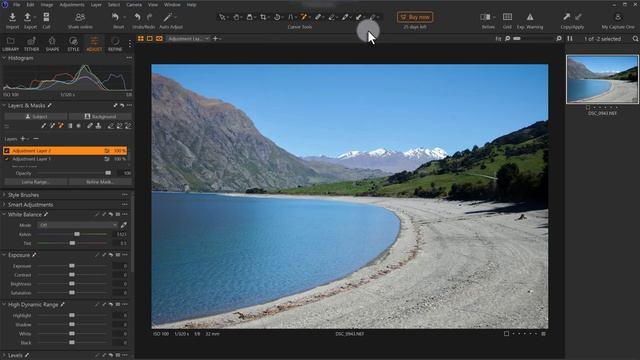Click the viewer zoom slider handle
The image size is (640, 360).
517,39
